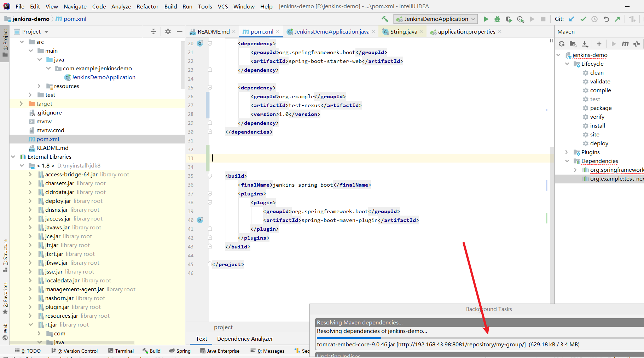Open the Refactor menu
The image size is (644, 358).
click(147, 6)
